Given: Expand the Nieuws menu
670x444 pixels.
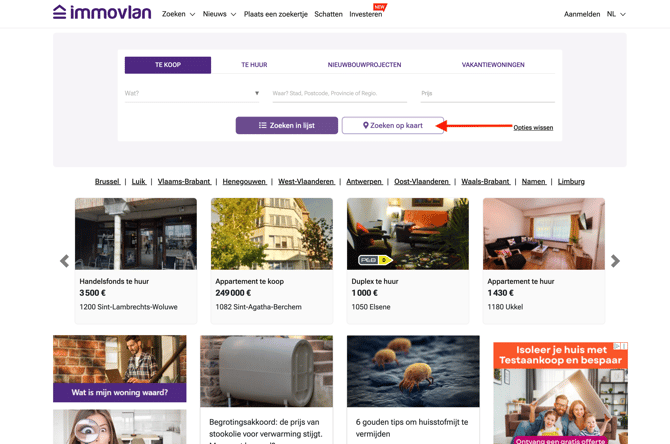Looking at the screenshot, I should tap(219, 14).
